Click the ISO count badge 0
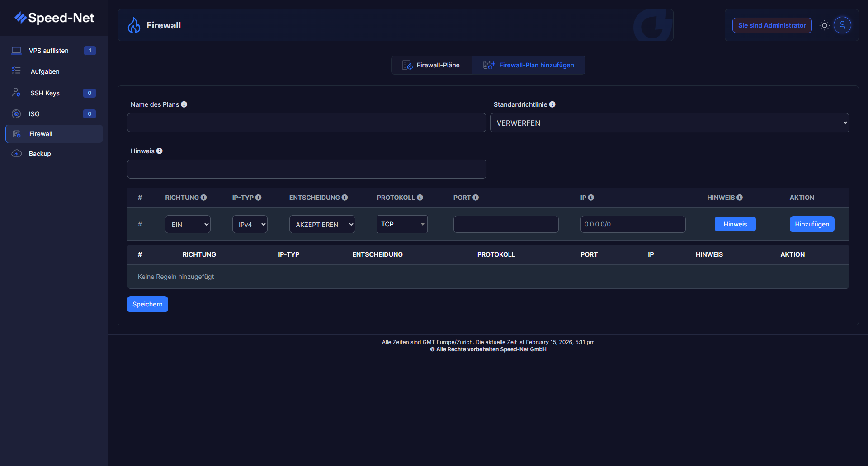868x466 pixels. coord(90,114)
